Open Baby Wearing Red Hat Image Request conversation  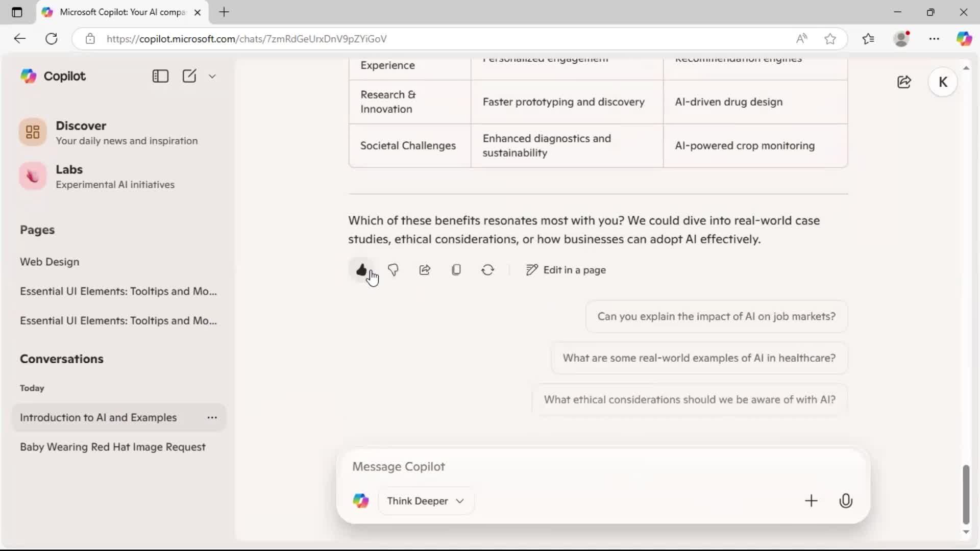point(113,447)
